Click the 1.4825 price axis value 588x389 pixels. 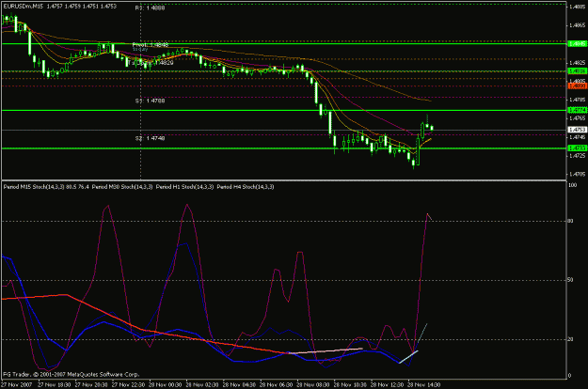point(577,63)
